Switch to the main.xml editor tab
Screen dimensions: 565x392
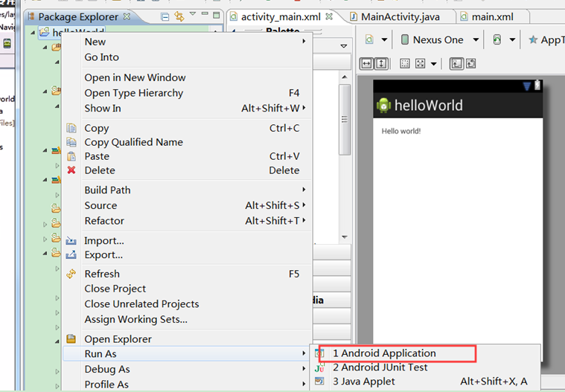[492, 17]
